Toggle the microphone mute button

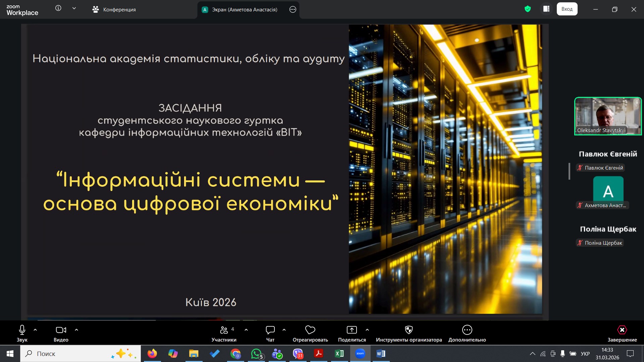[x=22, y=330]
